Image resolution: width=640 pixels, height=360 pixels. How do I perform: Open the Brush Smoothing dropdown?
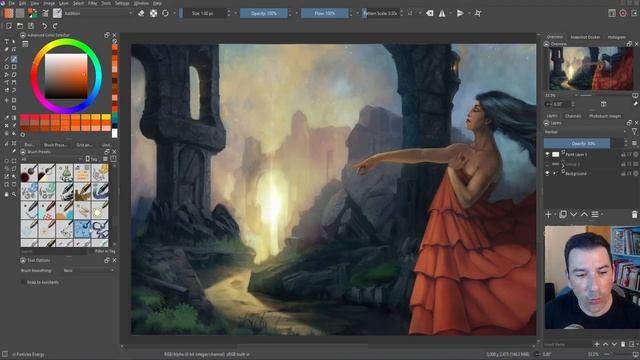[x=89, y=270]
